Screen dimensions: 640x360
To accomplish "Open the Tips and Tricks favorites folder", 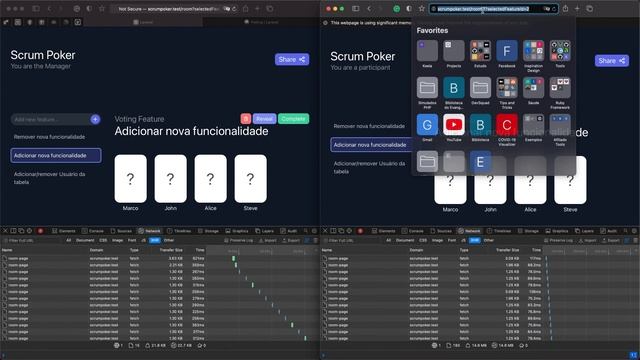I will tap(507, 87).
